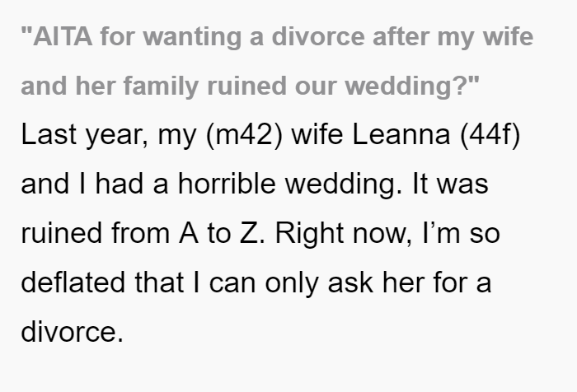Click the word 'divorce' in the gray title
This screenshot has height=392, width=577.
pos(318,37)
